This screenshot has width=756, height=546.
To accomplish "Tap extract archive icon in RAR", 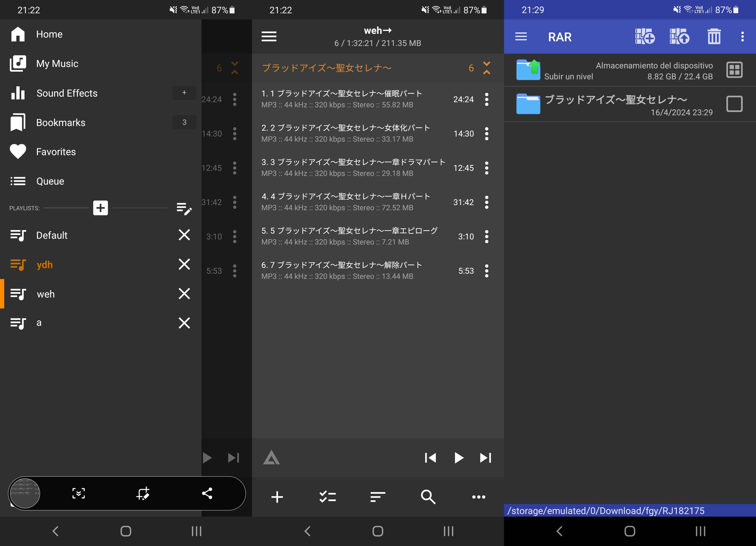I will (679, 36).
